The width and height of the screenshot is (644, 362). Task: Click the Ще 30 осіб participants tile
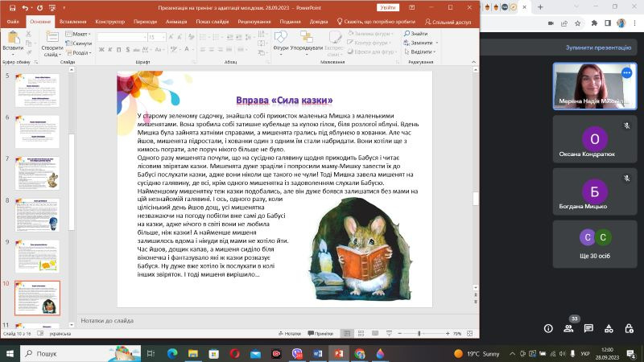[x=594, y=245]
